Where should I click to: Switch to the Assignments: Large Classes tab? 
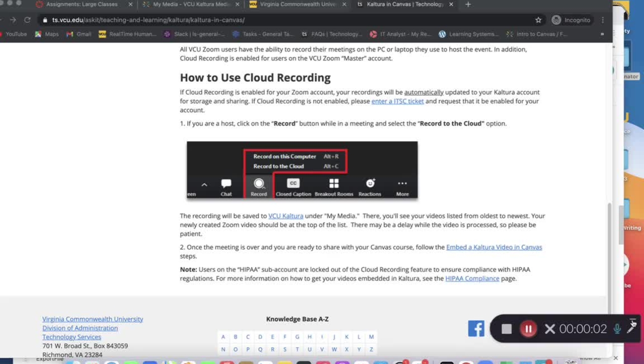(x=82, y=5)
